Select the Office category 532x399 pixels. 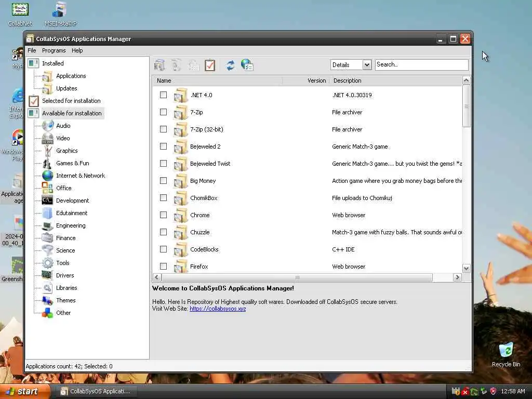pos(64,188)
